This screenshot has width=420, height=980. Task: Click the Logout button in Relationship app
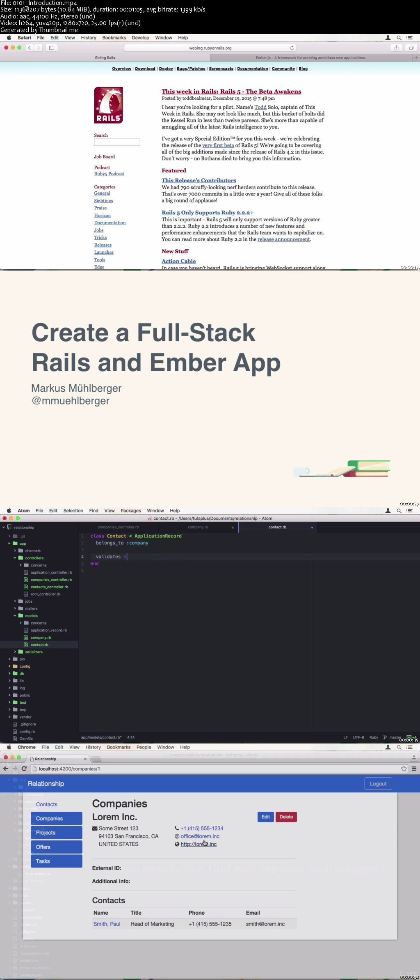tap(378, 784)
